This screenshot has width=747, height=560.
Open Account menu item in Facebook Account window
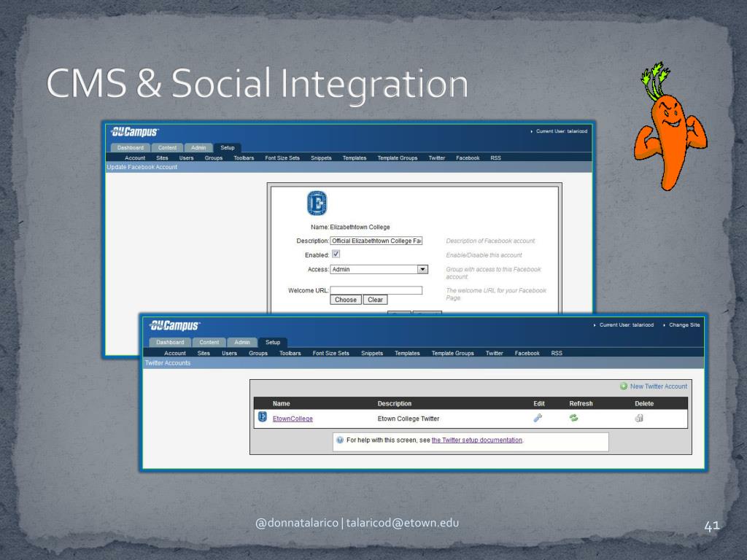[135, 158]
